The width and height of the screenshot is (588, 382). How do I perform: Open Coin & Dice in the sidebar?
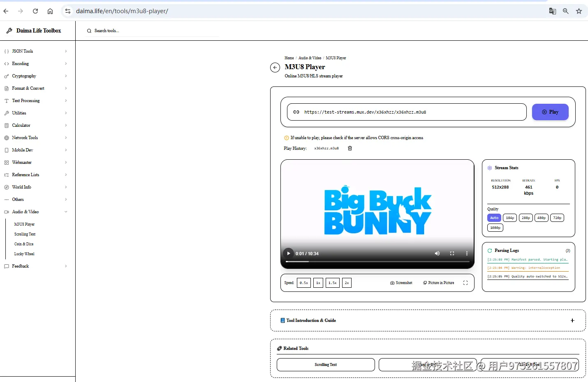pos(24,244)
